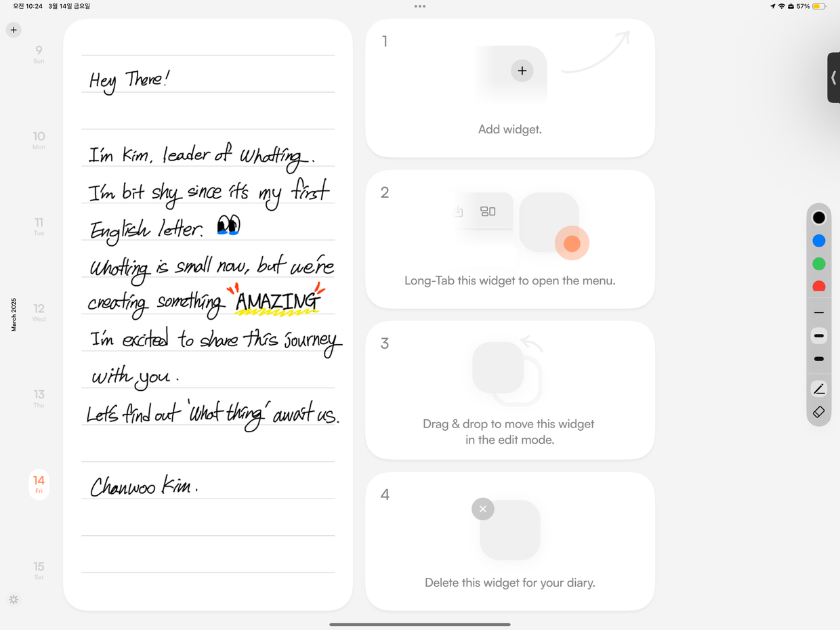Expand the March 2025 month label
The width and height of the screenshot is (840, 630).
[14, 314]
